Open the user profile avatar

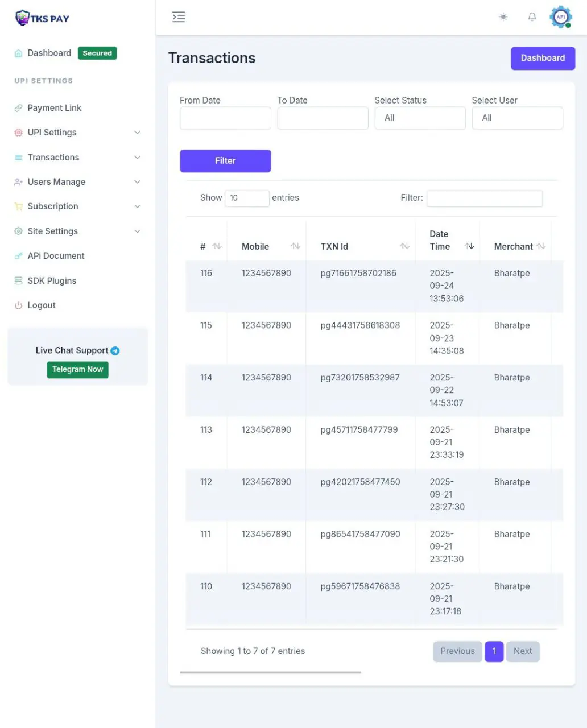pos(560,17)
